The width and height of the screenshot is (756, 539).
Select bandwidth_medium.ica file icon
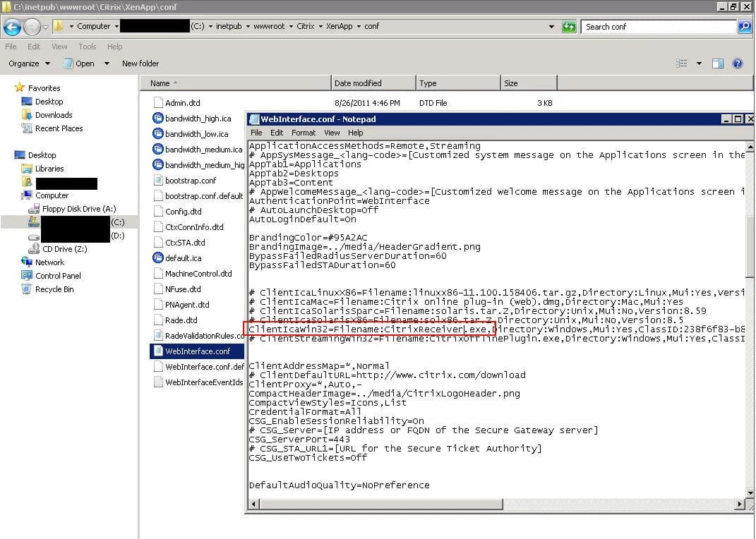(157, 149)
